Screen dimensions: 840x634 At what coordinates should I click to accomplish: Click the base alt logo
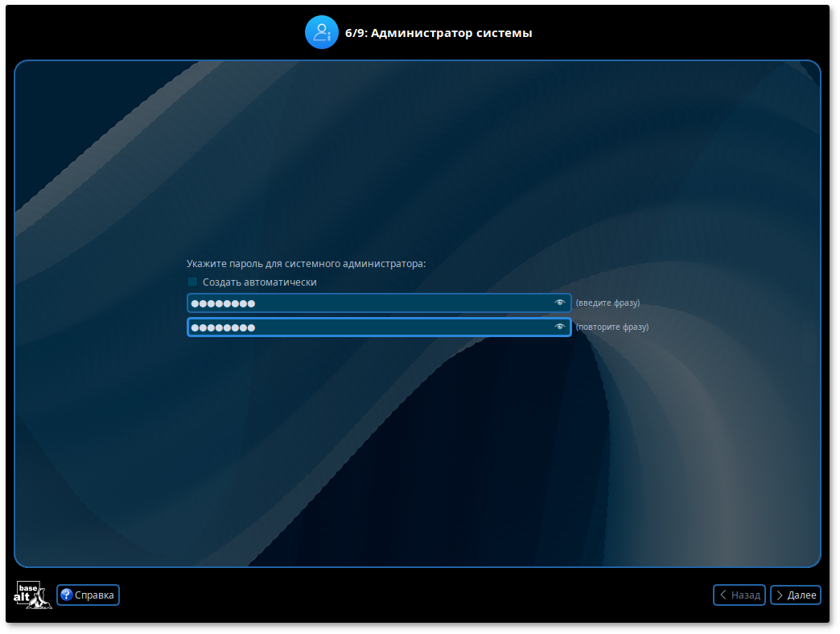[33, 595]
